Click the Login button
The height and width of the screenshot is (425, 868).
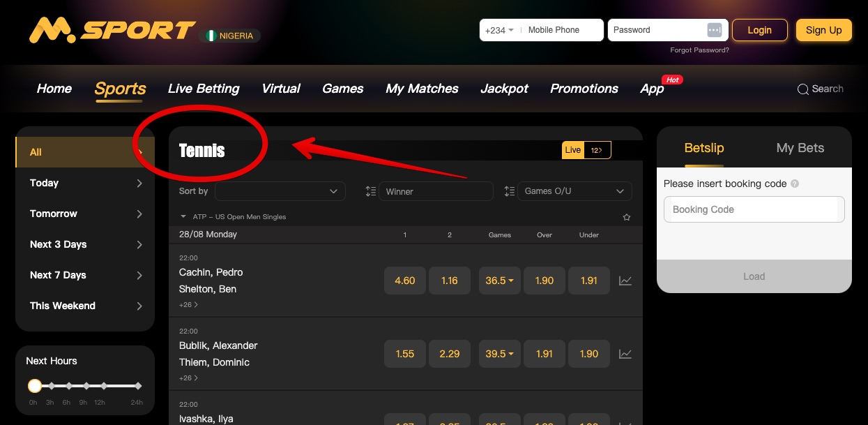coord(760,30)
